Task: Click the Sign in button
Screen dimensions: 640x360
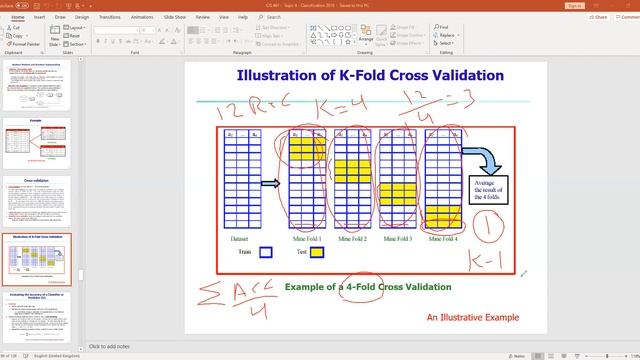Action: tap(575, 6)
